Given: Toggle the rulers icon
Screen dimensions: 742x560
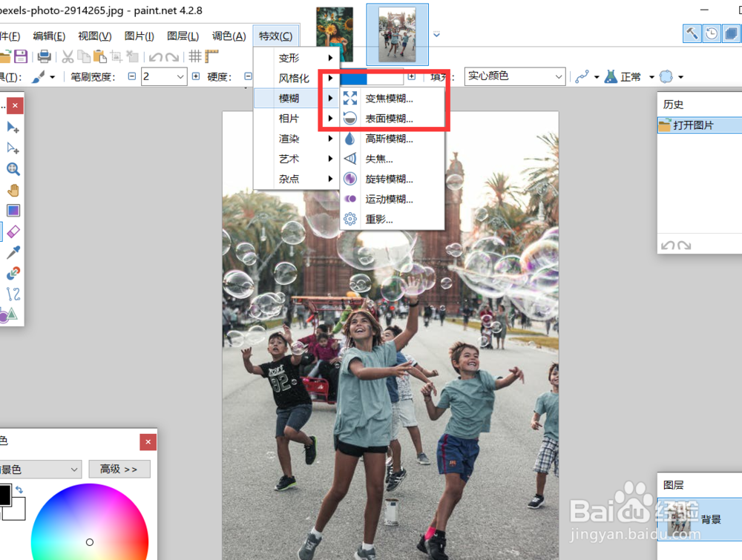Looking at the screenshot, I should pyautogui.click(x=211, y=57).
